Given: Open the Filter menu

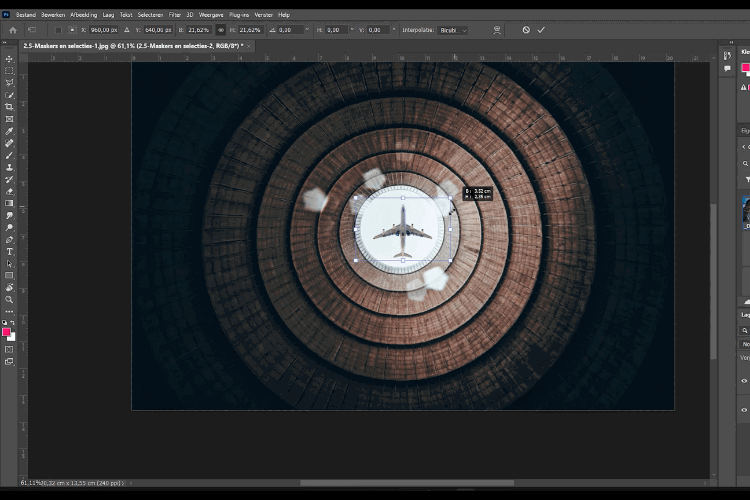Looking at the screenshot, I should [175, 15].
